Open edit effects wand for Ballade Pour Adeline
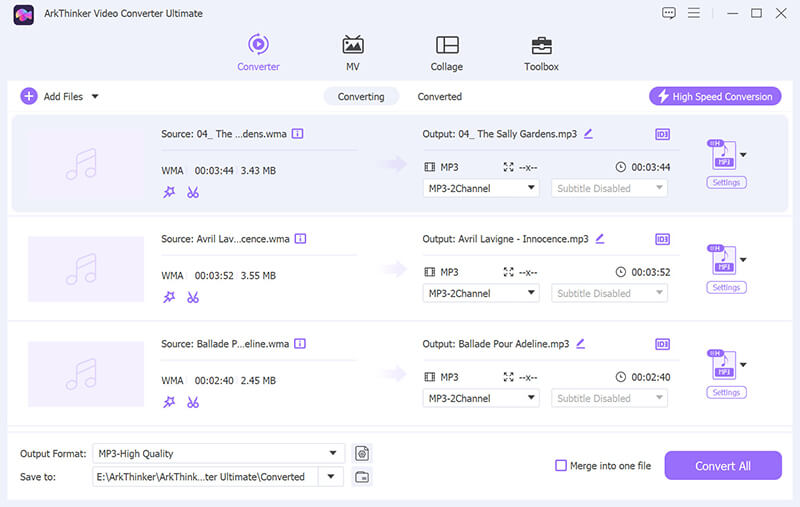This screenshot has height=507, width=800. click(169, 402)
